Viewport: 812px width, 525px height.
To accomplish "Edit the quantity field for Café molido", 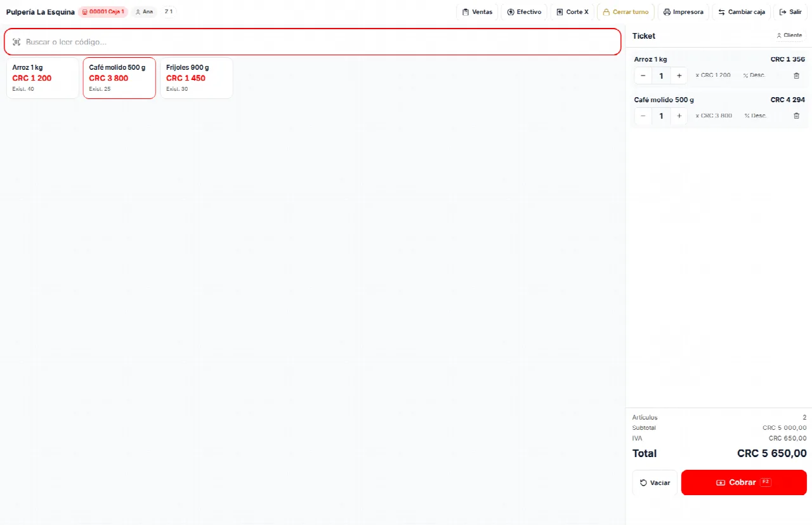I will pos(661,116).
